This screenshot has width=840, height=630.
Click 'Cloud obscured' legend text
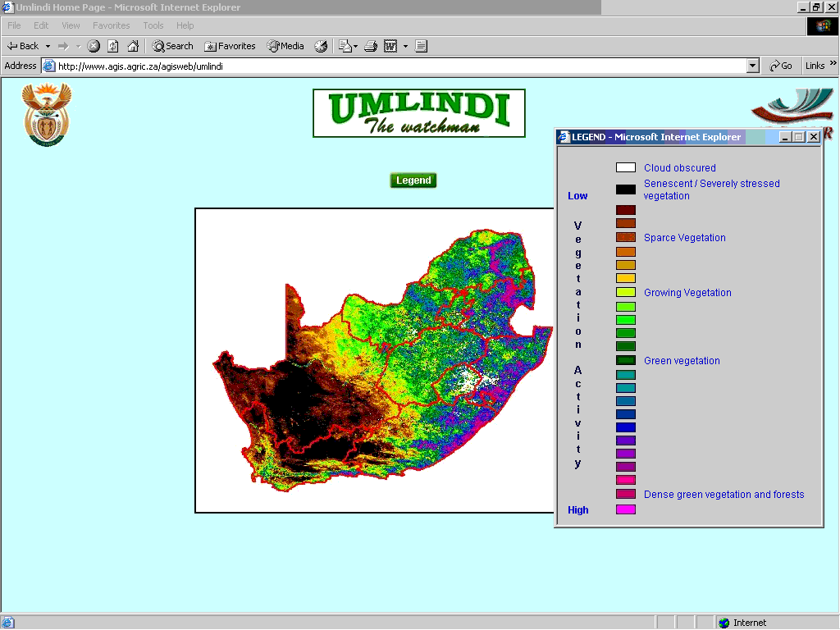(680, 167)
